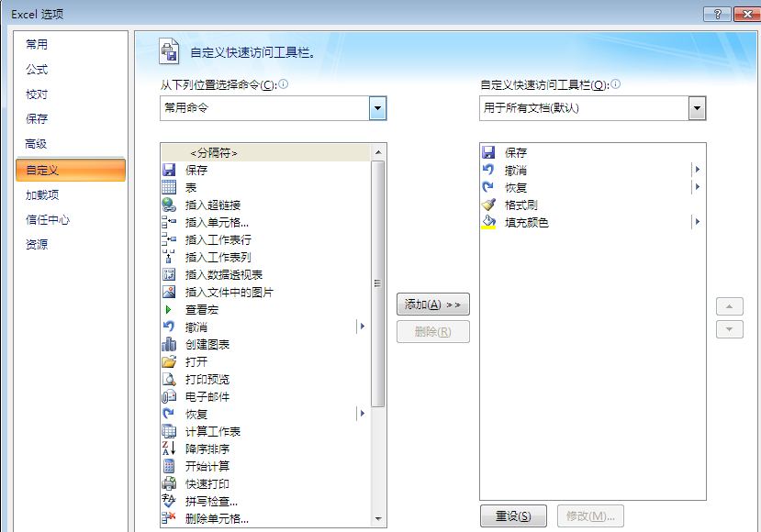The height and width of the screenshot is (532, 761).
Task: Click the 恢复 redo icon in the right list
Action: click(x=488, y=187)
